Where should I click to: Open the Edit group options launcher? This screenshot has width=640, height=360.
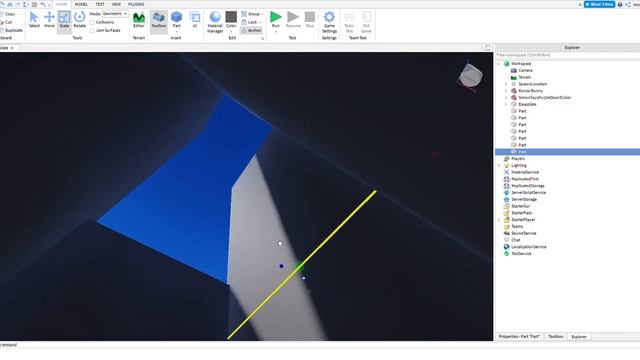262,38
